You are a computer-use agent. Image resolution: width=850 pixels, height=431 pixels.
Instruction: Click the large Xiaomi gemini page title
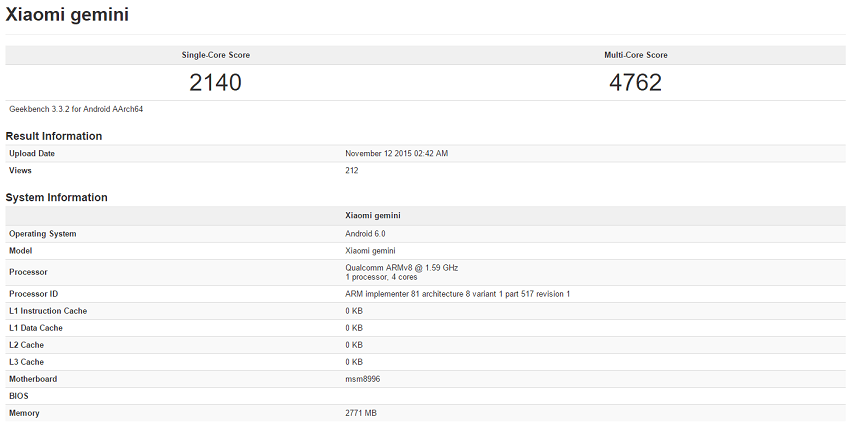[67, 15]
